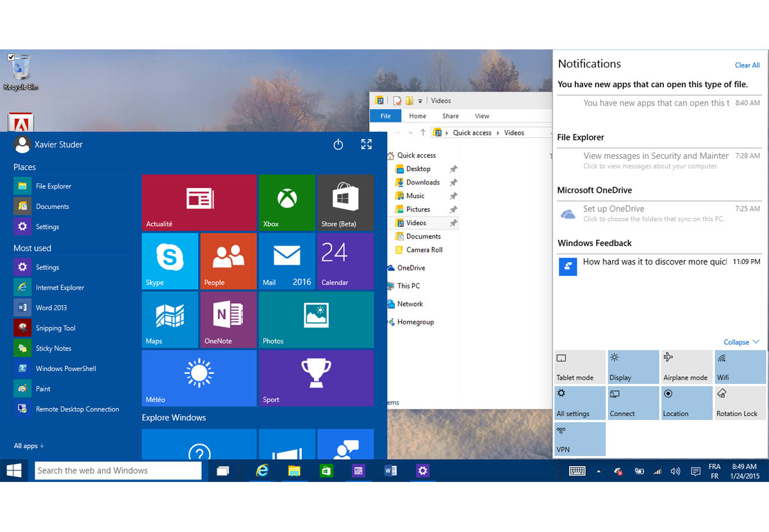Toggle Airplane mode quick action
This screenshot has height=532, width=769.
click(x=687, y=367)
